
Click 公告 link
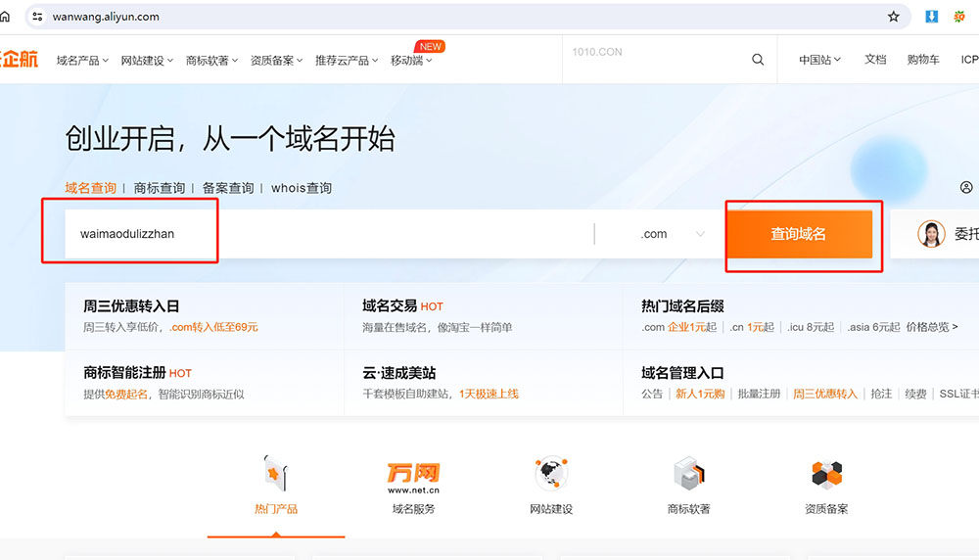click(652, 394)
